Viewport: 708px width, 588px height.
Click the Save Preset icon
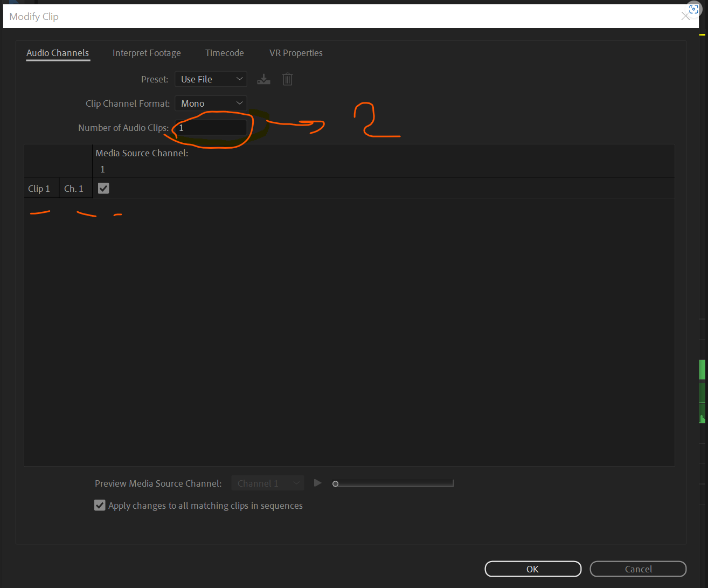click(263, 79)
